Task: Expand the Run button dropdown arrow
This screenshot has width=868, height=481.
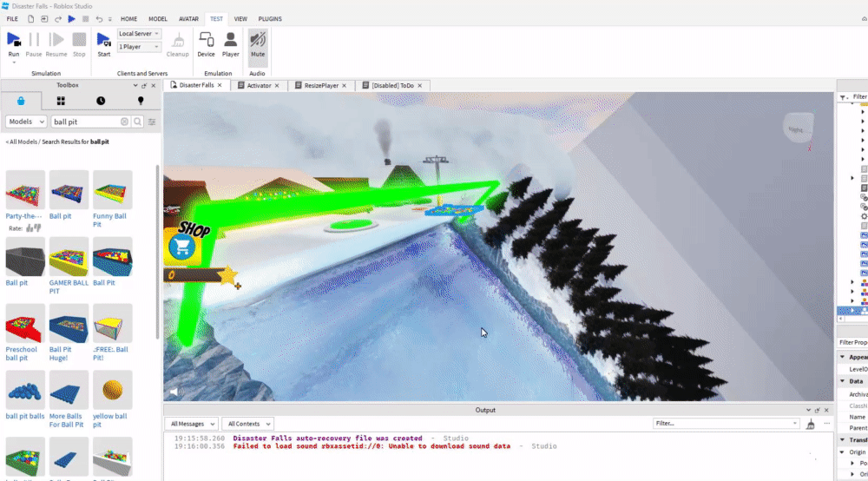Action: click(14, 63)
